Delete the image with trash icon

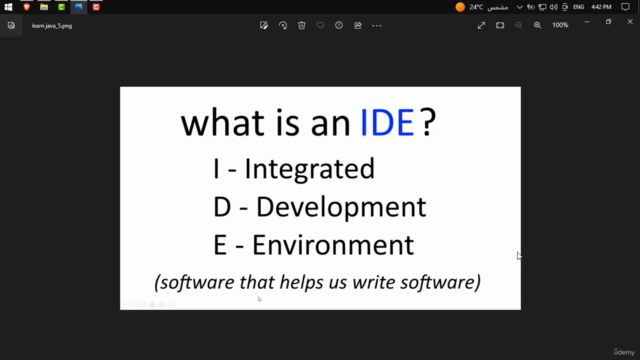(302, 25)
